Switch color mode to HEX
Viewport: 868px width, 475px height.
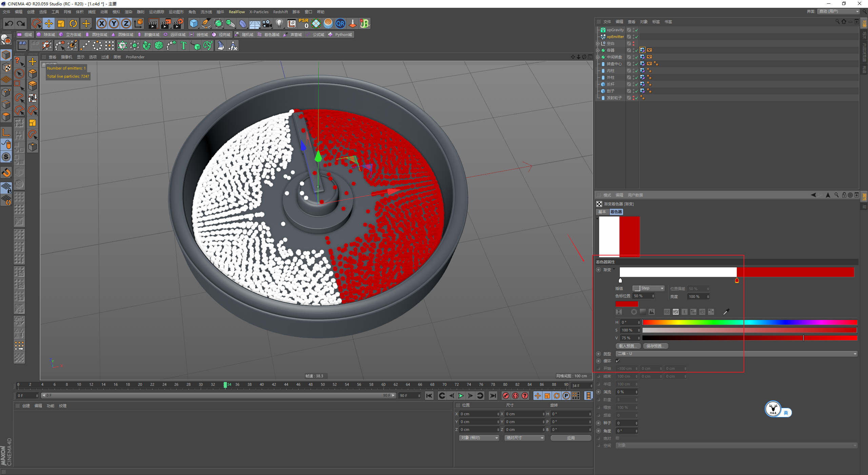[x=702, y=312]
